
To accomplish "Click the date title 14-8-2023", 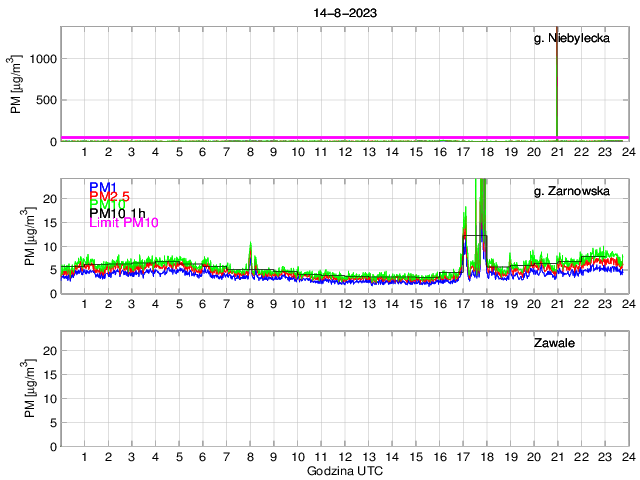I will 344,11.
